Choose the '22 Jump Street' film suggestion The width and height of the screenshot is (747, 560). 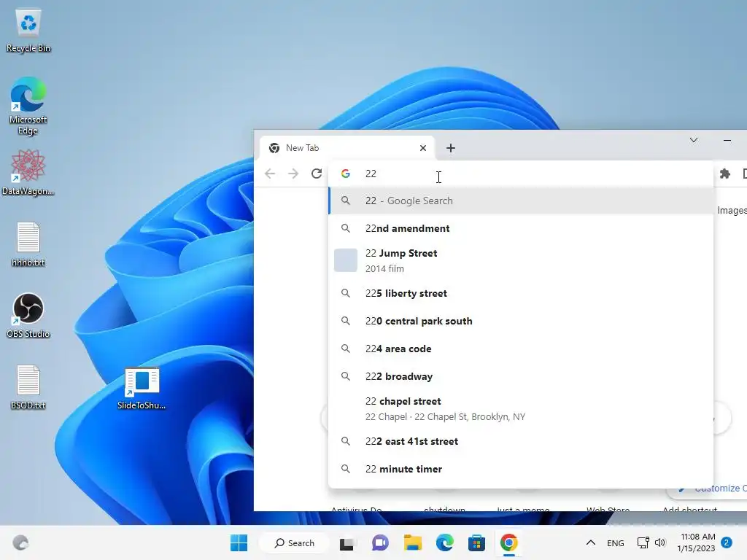coord(521,260)
